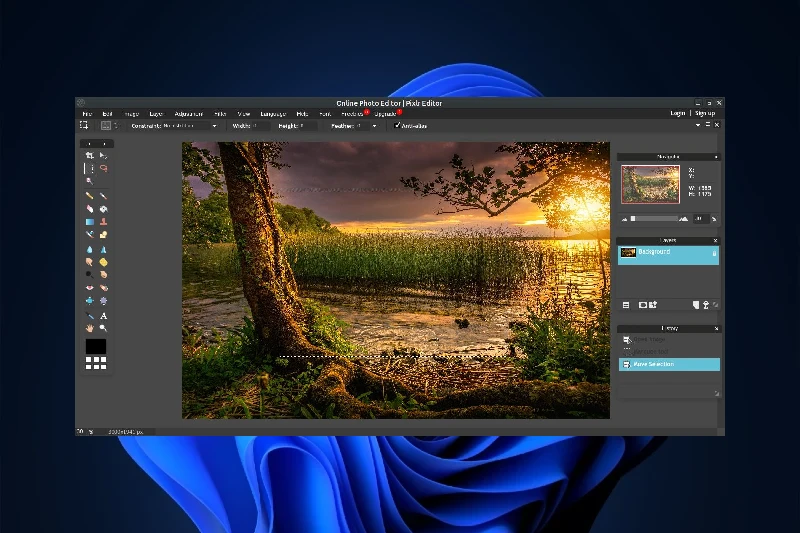This screenshot has height=533, width=800.
Task: Click the black foreground color swatch
Action: [x=95, y=346]
